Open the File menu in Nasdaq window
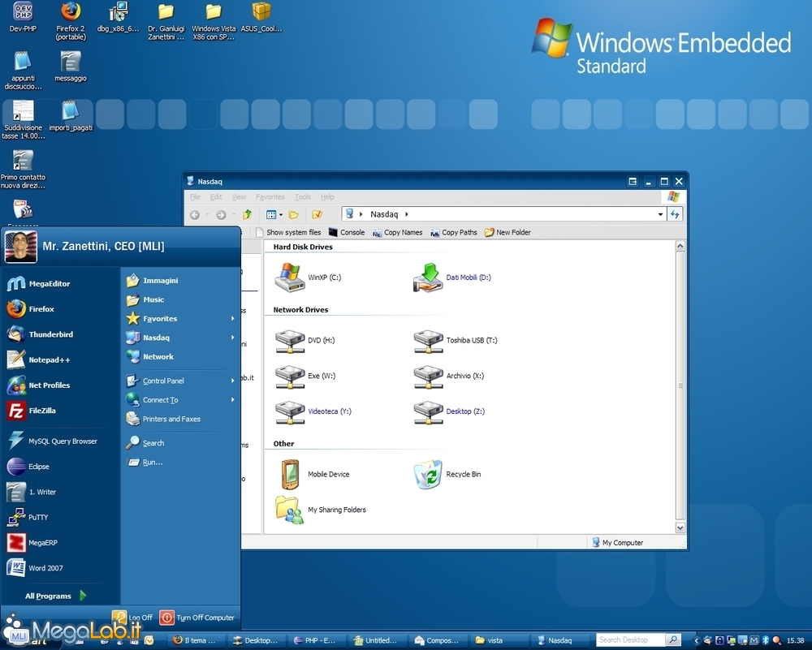812x650 pixels. (x=195, y=197)
